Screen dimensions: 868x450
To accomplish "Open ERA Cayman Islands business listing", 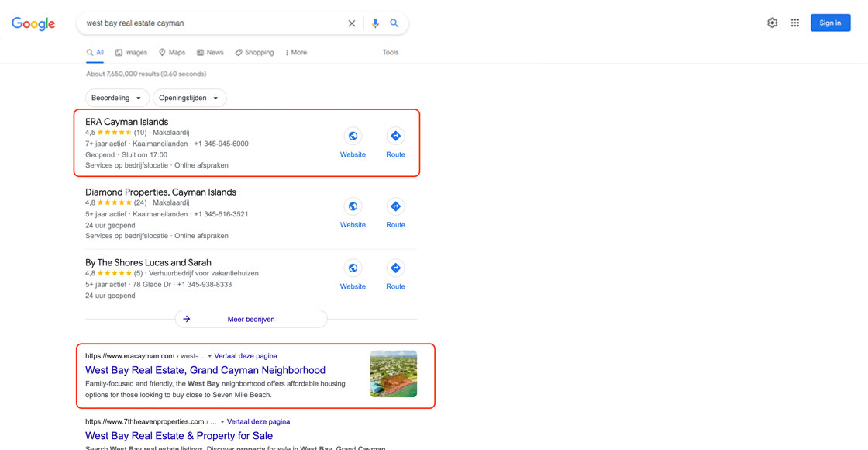I will pyautogui.click(x=127, y=122).
